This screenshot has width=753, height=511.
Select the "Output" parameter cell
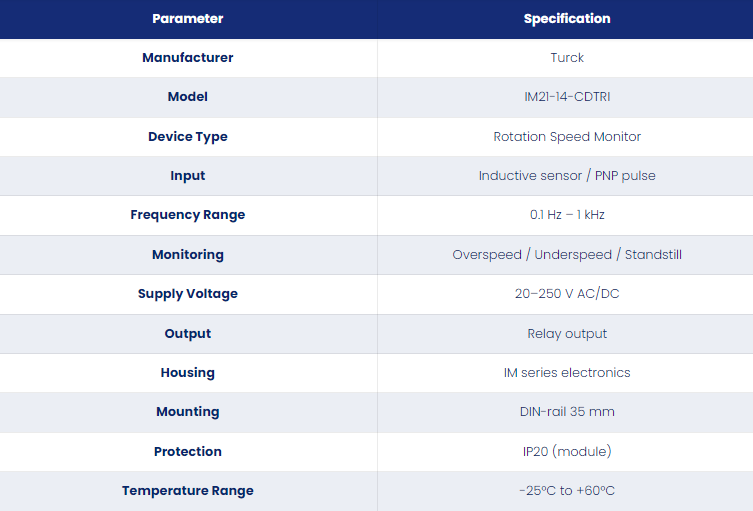188,334
